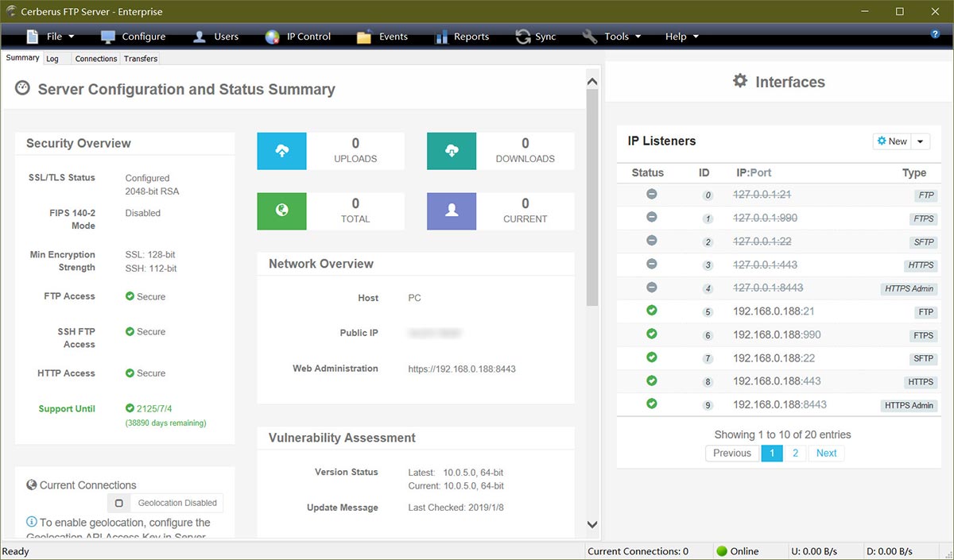Click the up arrow of summary scrollbar
The width and height of the screenshot is (954, 560).
pos(592,81)
